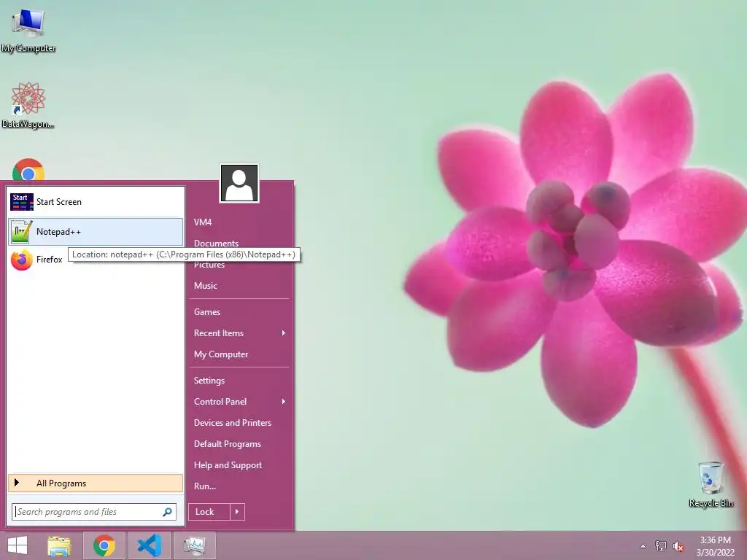Open Visual Studio Code from taskbar
This screenshot has width=747, height=560.
click(150, 545)
